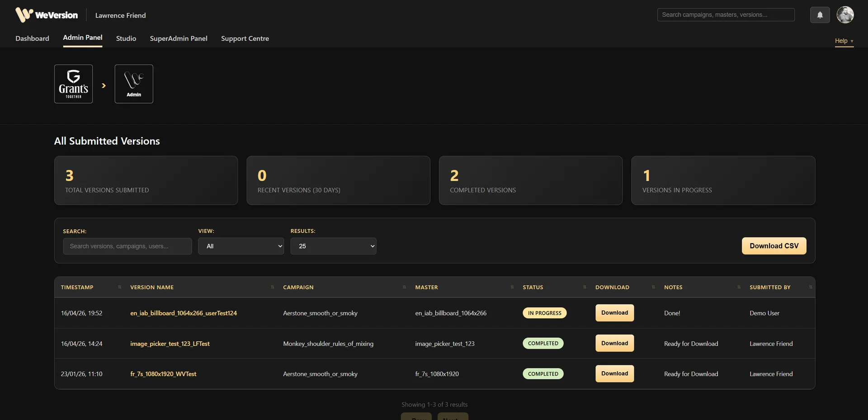Focus the global campaigns search box
The width and height of the screenshot is (868, 420).
tap(726, 14)
